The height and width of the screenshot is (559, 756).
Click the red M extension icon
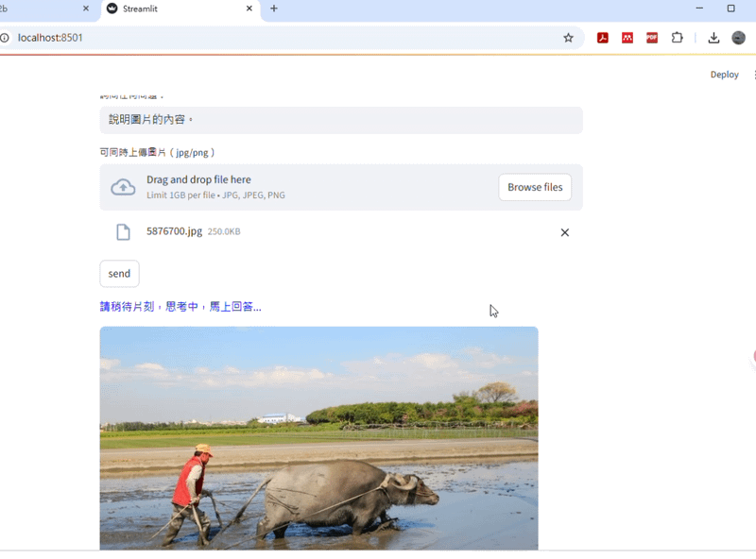627,38
